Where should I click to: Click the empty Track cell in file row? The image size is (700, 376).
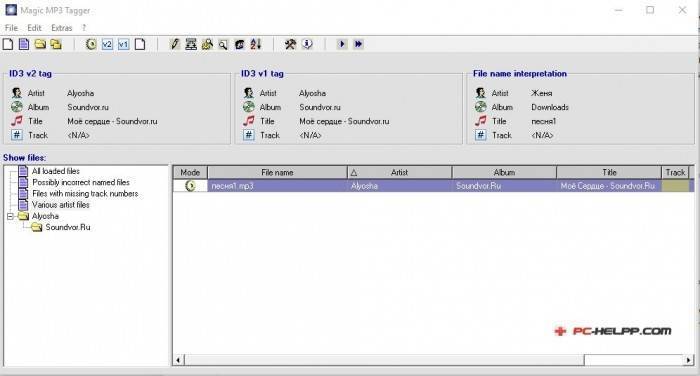(675, 186)
